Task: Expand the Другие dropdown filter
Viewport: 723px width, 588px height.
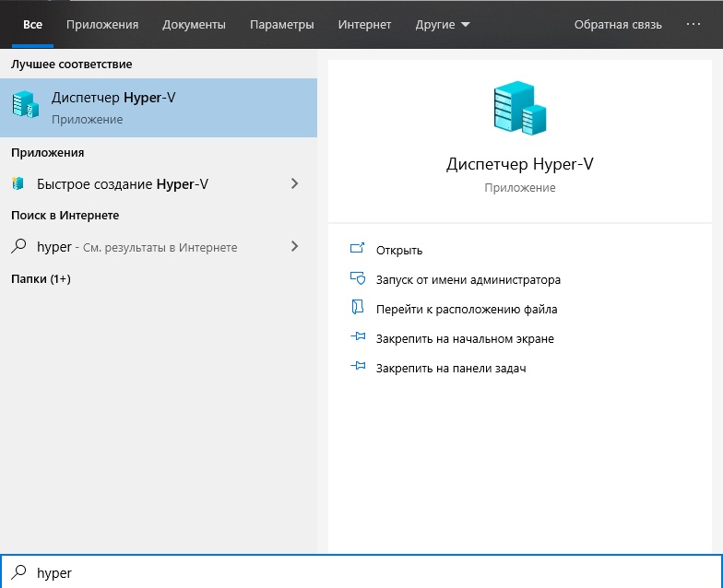Action: [x=443, y=25]
